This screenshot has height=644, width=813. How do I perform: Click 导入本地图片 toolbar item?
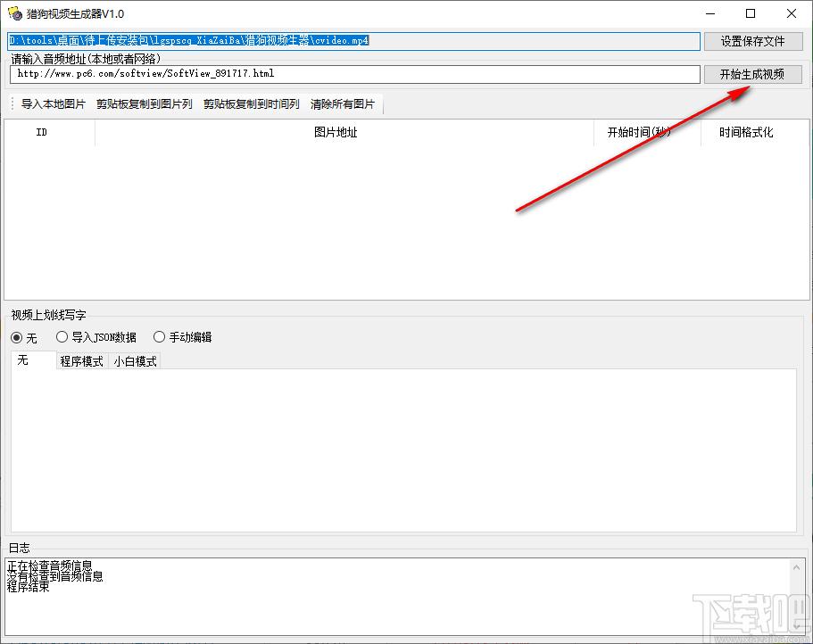54,104
